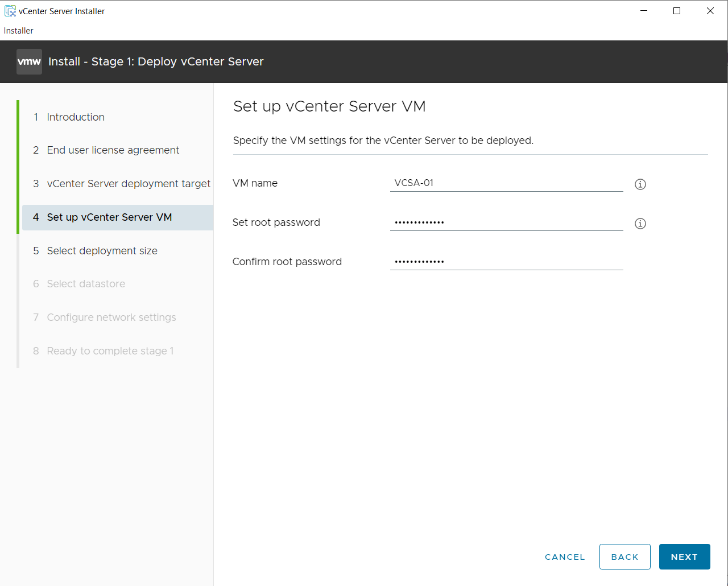Select the Select deployment size step
728x586 pixels.
tap(102, 250)
